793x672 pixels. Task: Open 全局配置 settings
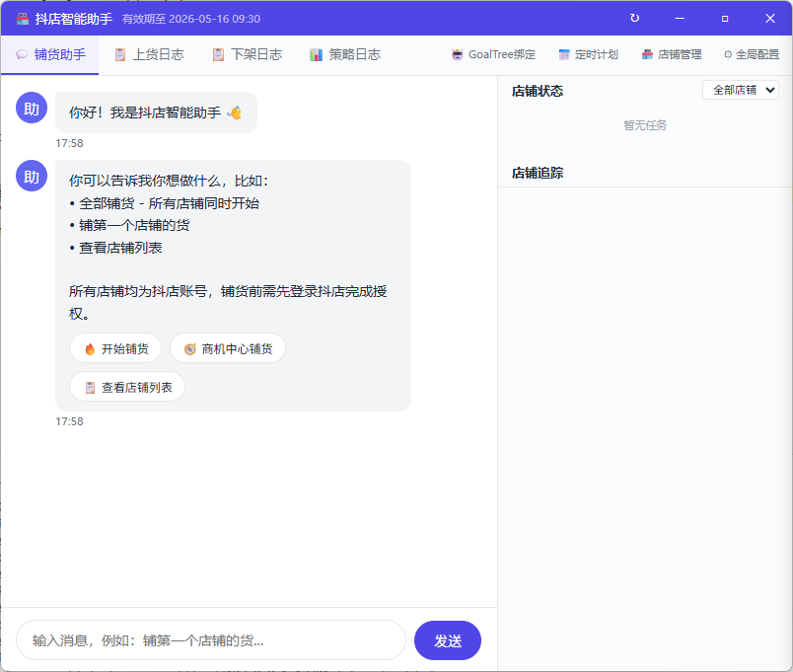(752, 54)
